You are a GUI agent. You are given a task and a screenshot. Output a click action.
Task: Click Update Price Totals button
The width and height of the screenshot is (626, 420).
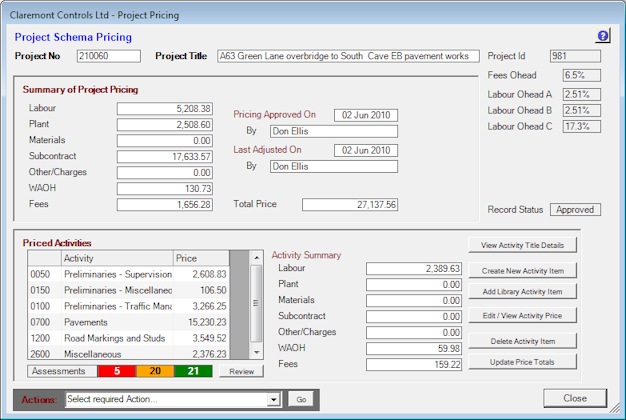[522, 362]
